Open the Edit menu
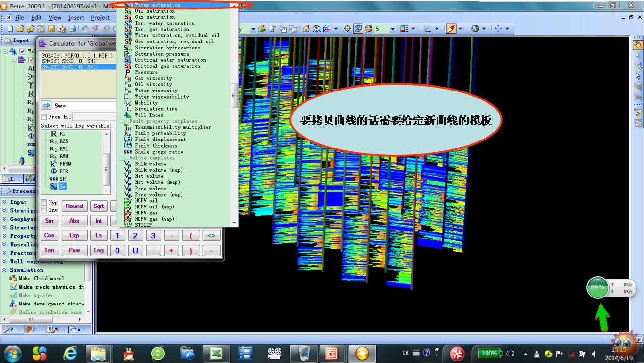The image size is (644, 363). (36, 17)
